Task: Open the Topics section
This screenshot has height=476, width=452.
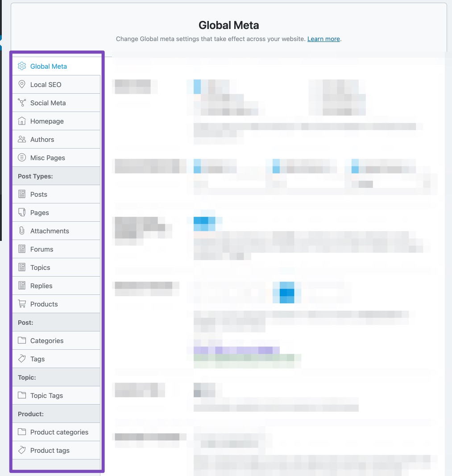Action: click(x=39, y=267)
